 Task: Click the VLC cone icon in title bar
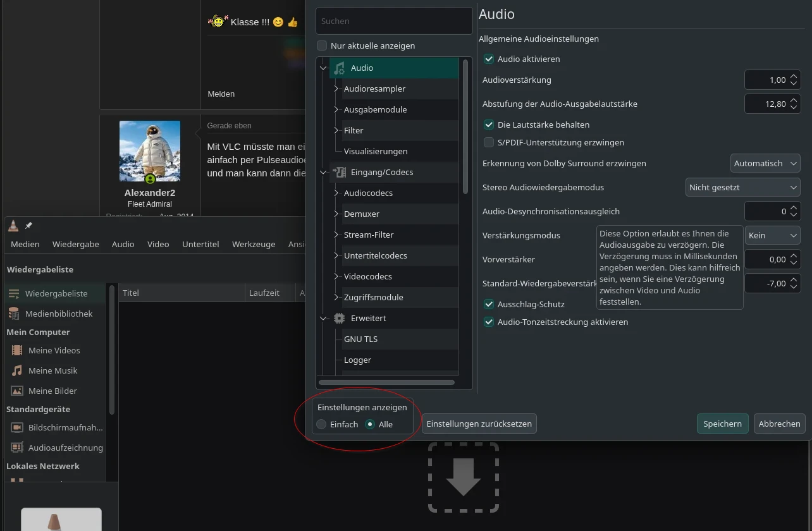pyautogui.click(x=14, y=226)
